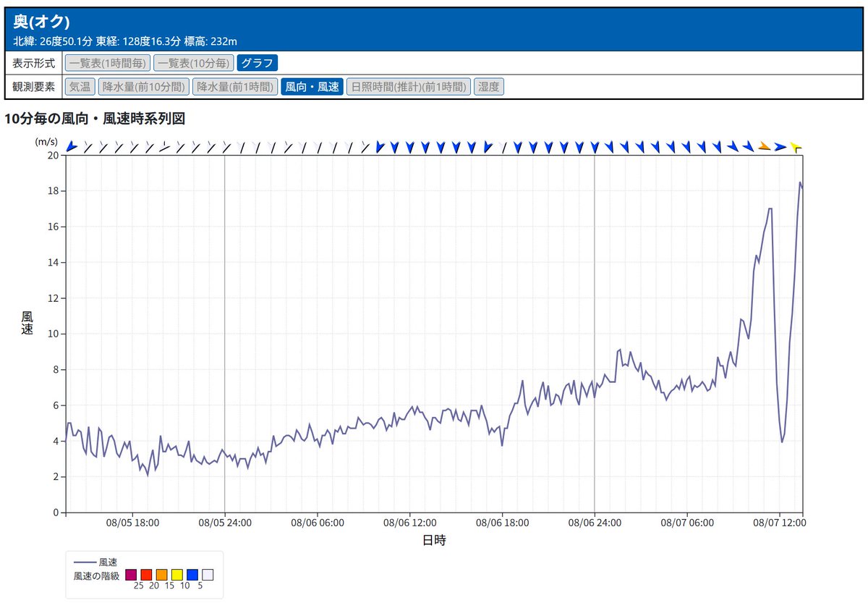Click the (m/s) unit label
Image resolution: width=868 pixels, height=603 pixels.
(x=46, y=142)
